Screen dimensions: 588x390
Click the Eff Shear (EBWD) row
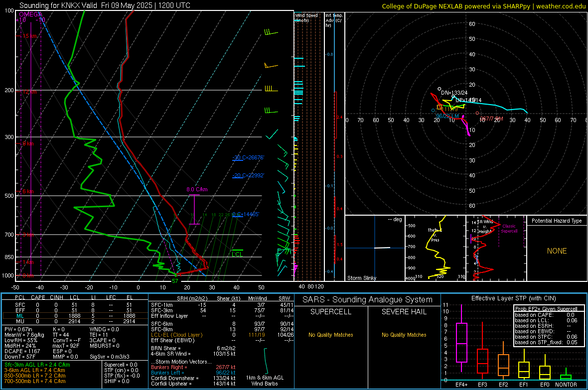coord(222,340)
